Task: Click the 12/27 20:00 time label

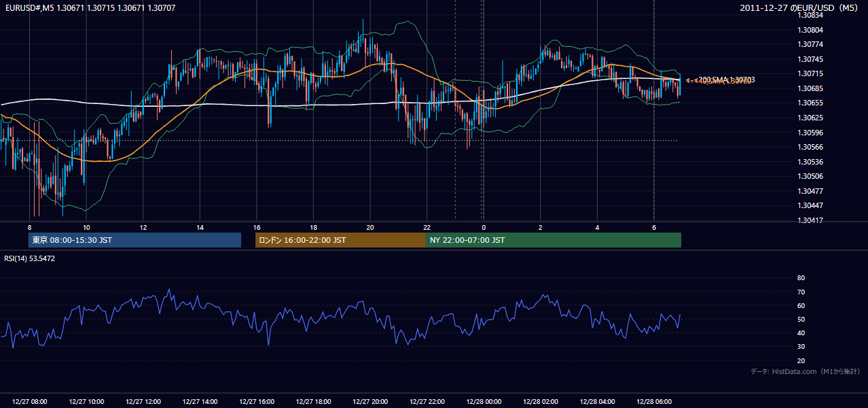Action: pos(370,402)
